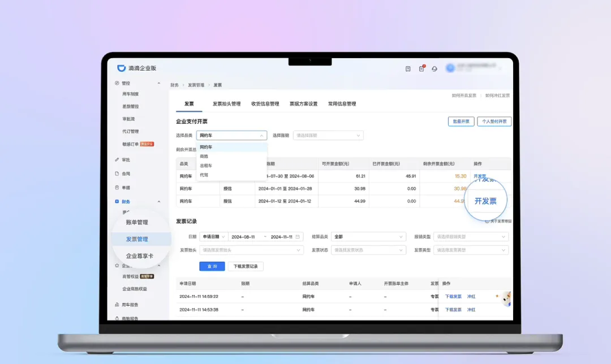
Task: Click 冲红 for the 14:53:38 record
Action: tap(471, 310)
